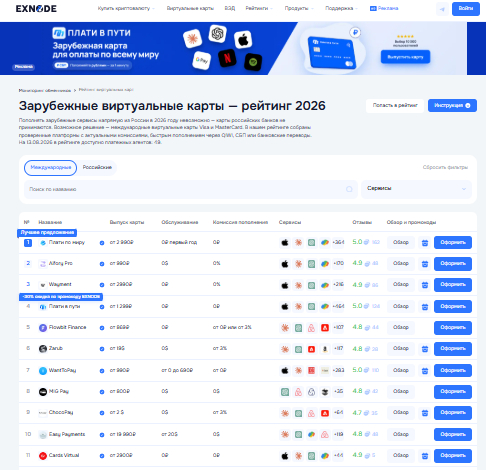
Task: Click first breadcrumb link Мониторинг обменников
Action: click(45, 90)
